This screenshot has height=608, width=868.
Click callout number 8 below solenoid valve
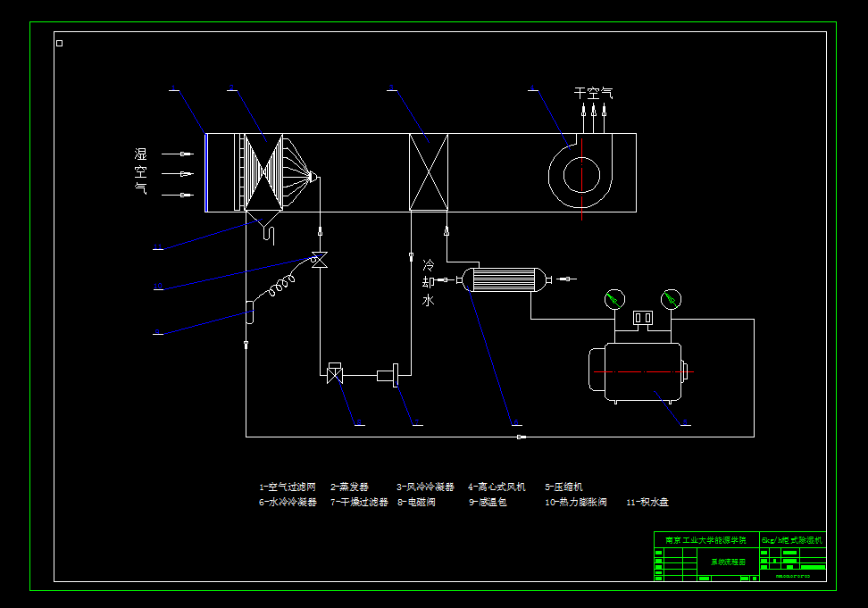(359, 422)
